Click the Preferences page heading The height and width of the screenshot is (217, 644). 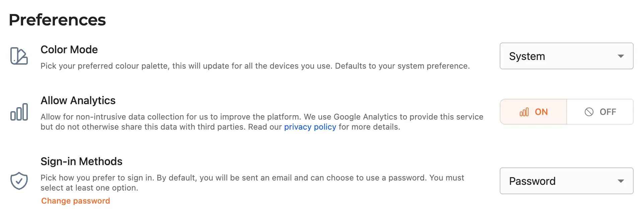[57, 20]
